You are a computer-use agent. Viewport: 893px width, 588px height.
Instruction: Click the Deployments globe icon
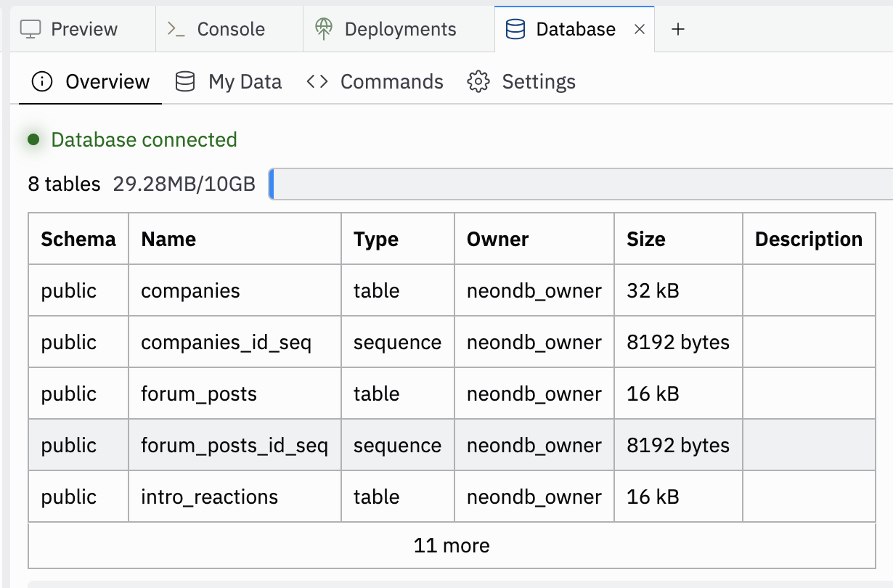324,29
